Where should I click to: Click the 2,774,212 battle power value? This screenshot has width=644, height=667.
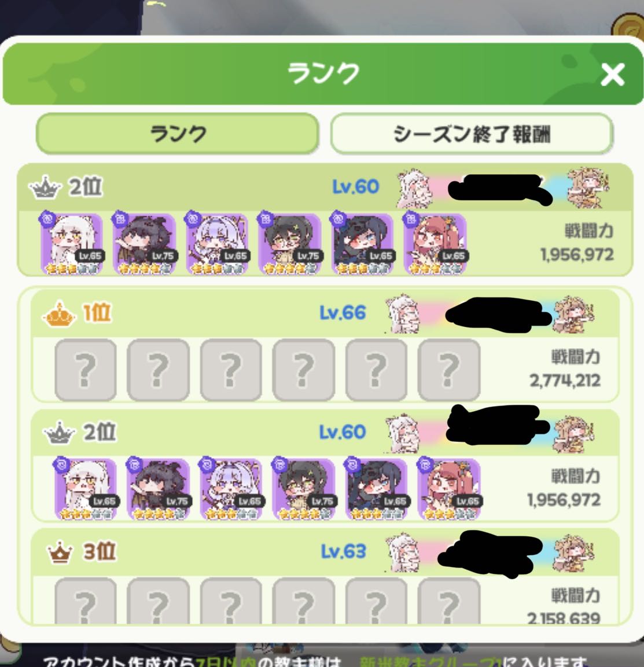tap(565, 380)
